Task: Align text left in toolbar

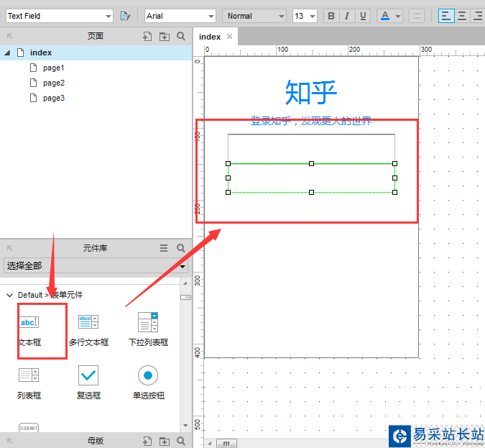Action: point(446,16)
